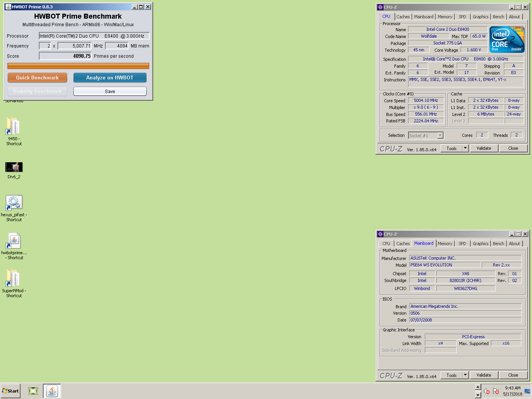The image size is (532, 399).
Task: Click the system tray down arrow
Action: (x=478, y=395)
